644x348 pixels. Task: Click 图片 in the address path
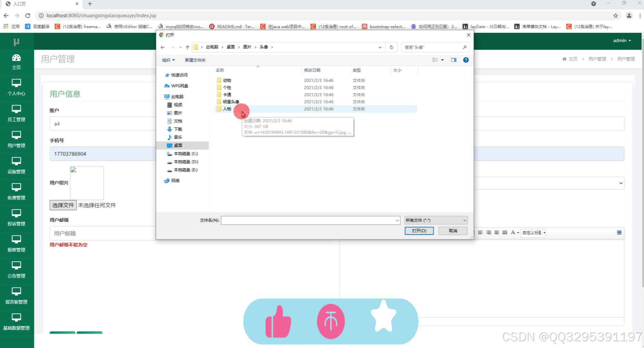tap(247, 47)
